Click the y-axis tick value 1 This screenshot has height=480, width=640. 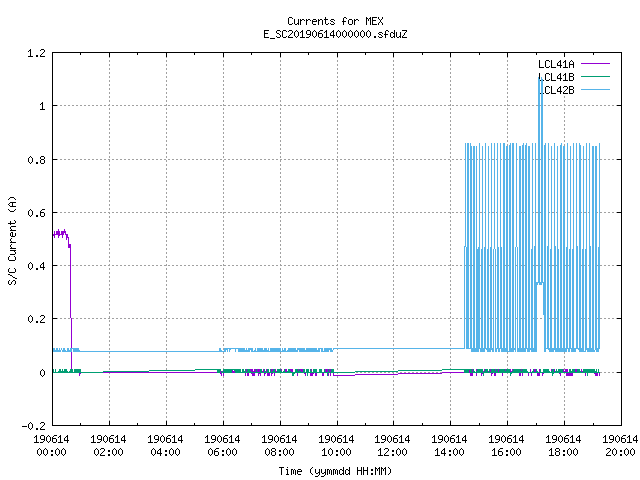pyautogui.click(x=42, y=106)
